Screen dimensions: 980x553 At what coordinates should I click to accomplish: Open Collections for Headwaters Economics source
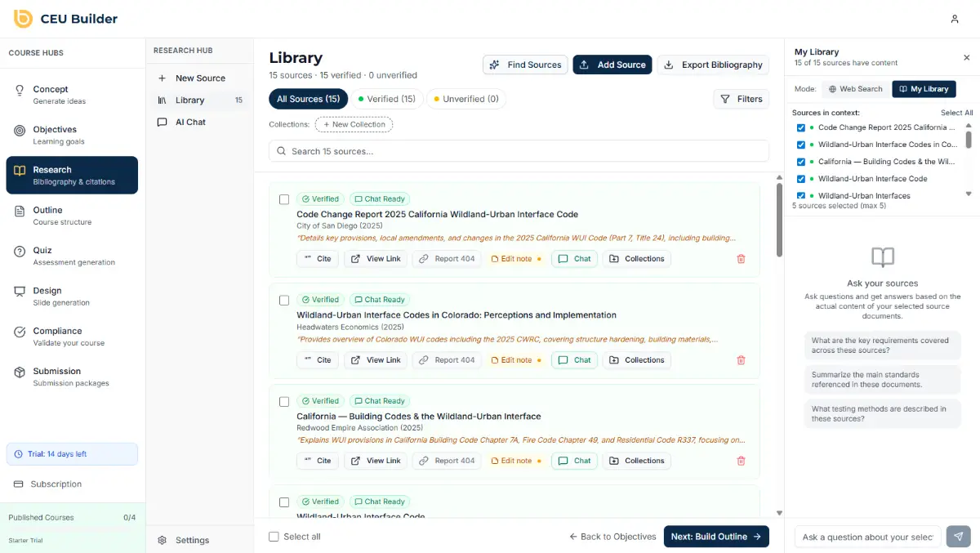[636, 360]
